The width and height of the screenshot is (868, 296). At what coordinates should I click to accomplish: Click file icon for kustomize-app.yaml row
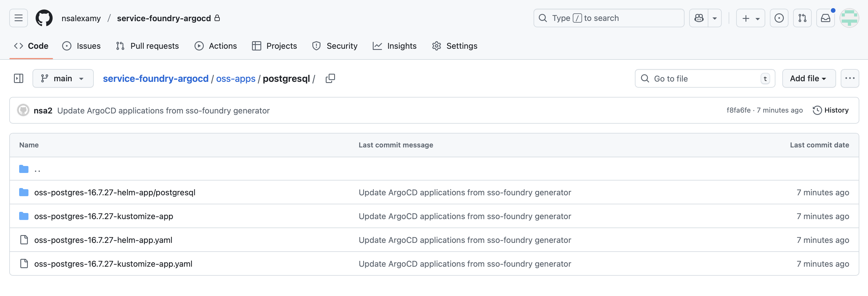[x=24, y=264]
